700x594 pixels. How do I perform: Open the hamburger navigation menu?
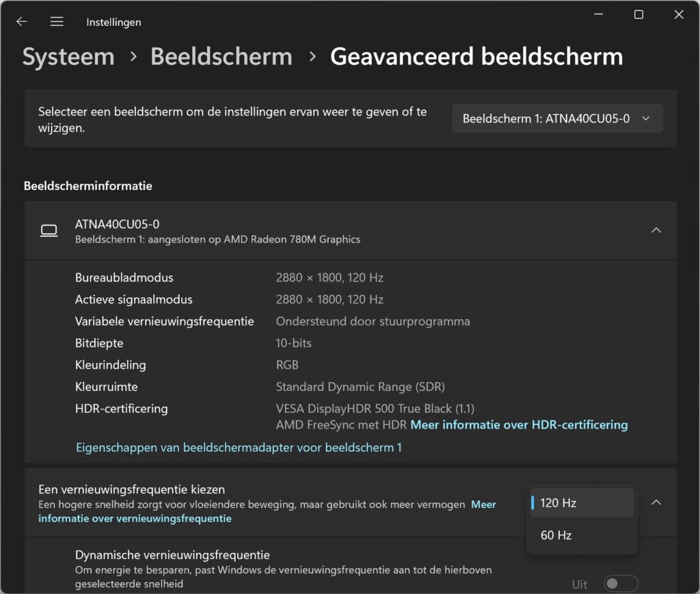pyautogui.click(x=57, y=21)
